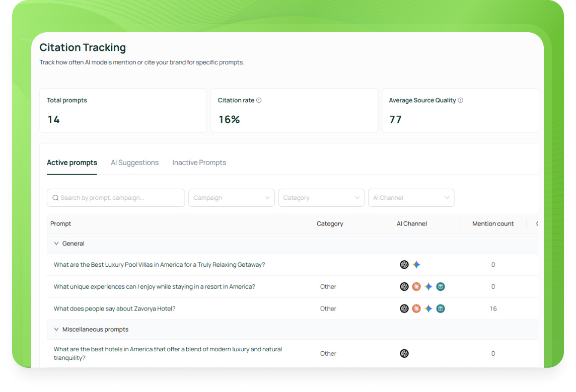Screen dimensions: 576x392
Task: Click the AI Channel column header
Action: click(x=412, y=223)
